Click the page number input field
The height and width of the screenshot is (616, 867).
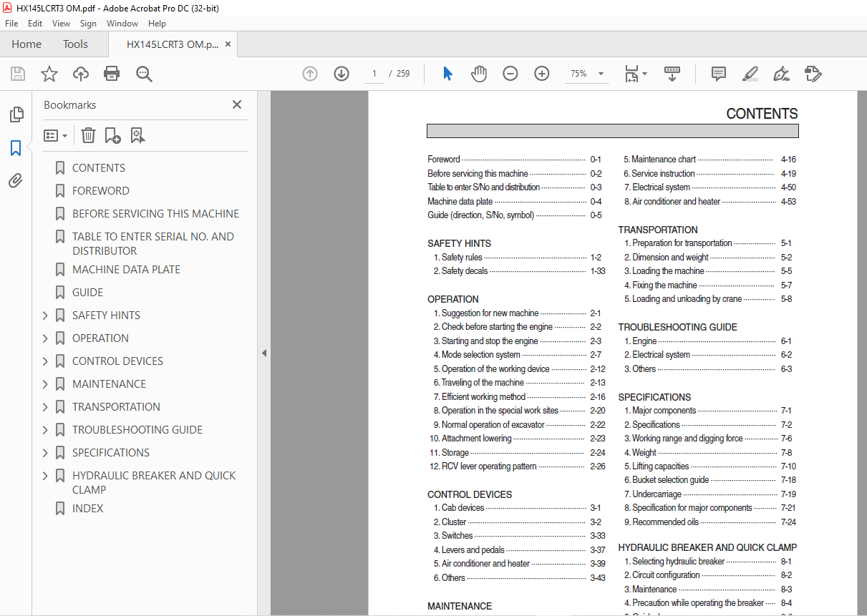coord(374,74)
